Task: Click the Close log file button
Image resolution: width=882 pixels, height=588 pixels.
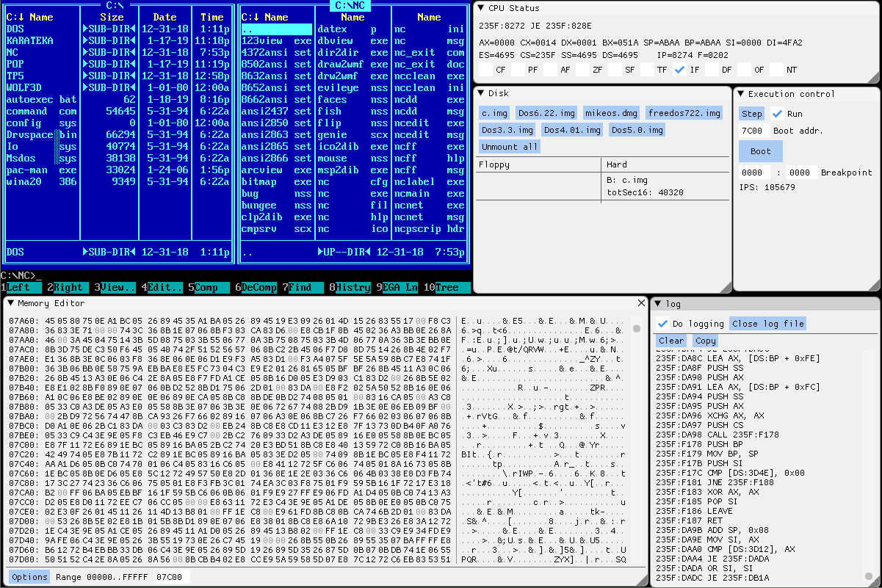Action: click(x=767, y=324)
